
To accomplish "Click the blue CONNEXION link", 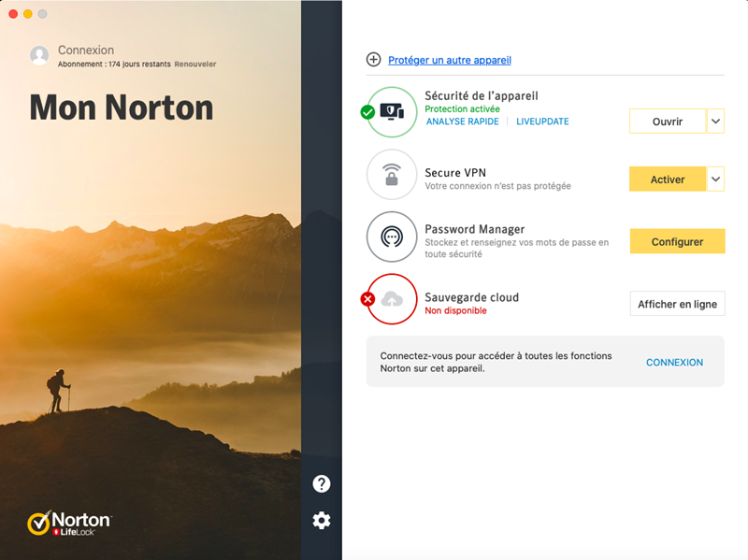I will click(x=674, y=363).
